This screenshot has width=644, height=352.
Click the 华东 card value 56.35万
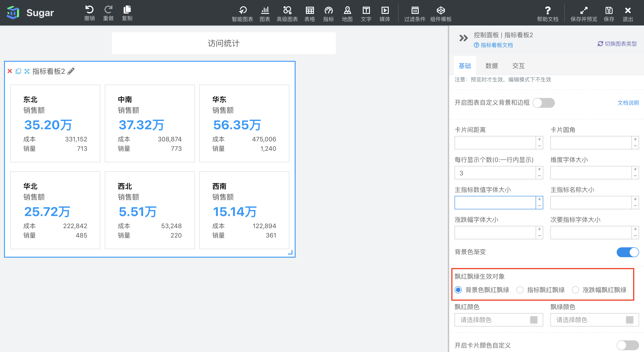pyautogui.click(x=237, y=125)
